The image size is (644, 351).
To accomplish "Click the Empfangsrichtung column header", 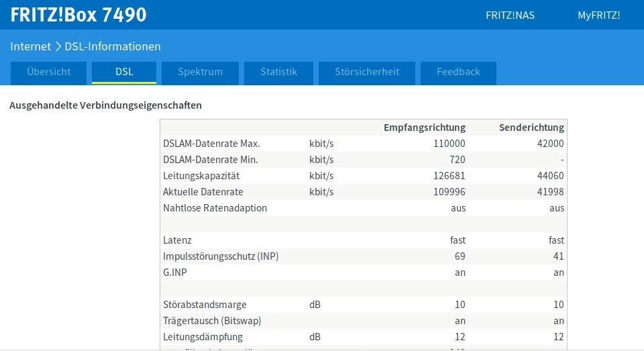I will coord(424,128).
